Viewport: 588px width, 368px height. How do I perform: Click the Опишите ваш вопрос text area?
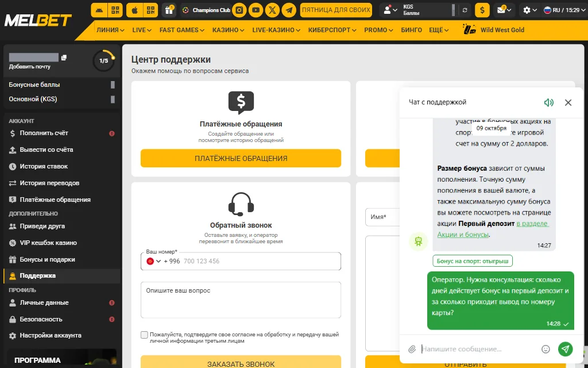pos(241,300)
